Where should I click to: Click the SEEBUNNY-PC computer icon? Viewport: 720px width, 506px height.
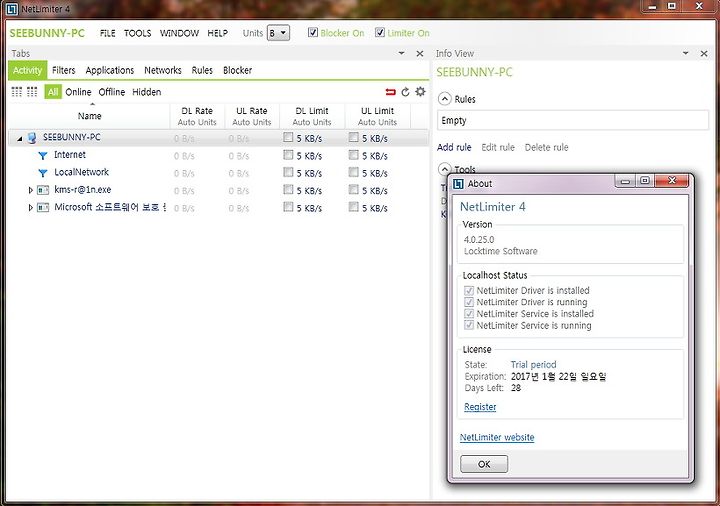[32, 138]
